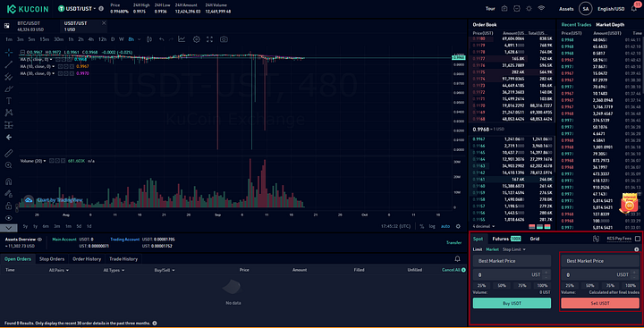Select the pitchfork drawing tool
The height and width of the screenshot is (328, 644).
9,76
